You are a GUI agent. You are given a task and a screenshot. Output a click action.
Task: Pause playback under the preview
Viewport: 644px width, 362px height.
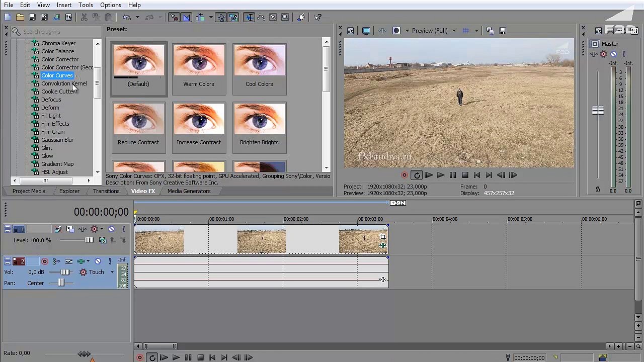click(453, 175)
